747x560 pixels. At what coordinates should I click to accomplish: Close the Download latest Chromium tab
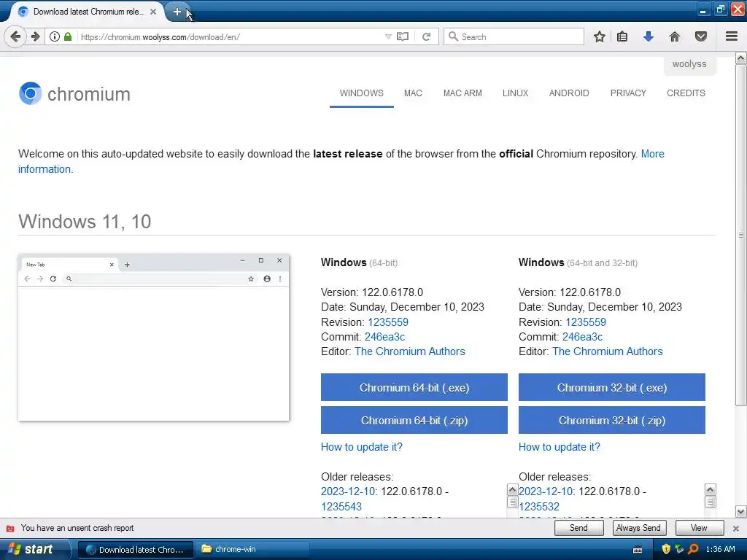click(x=153, y=12)
